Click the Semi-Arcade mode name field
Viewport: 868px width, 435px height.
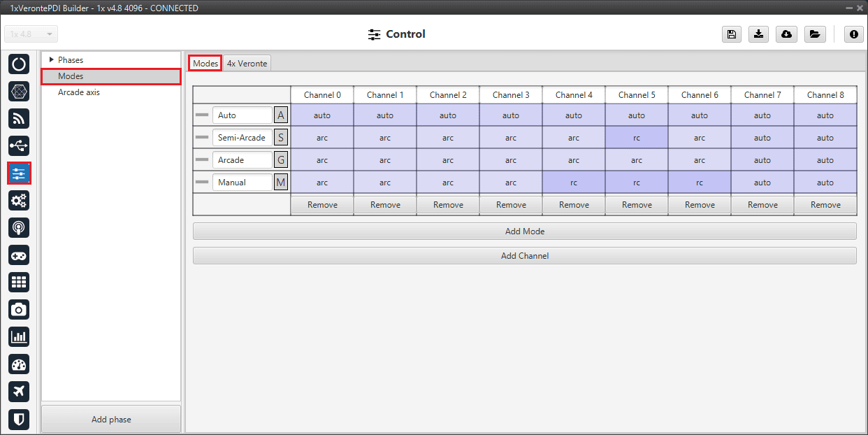242,138
